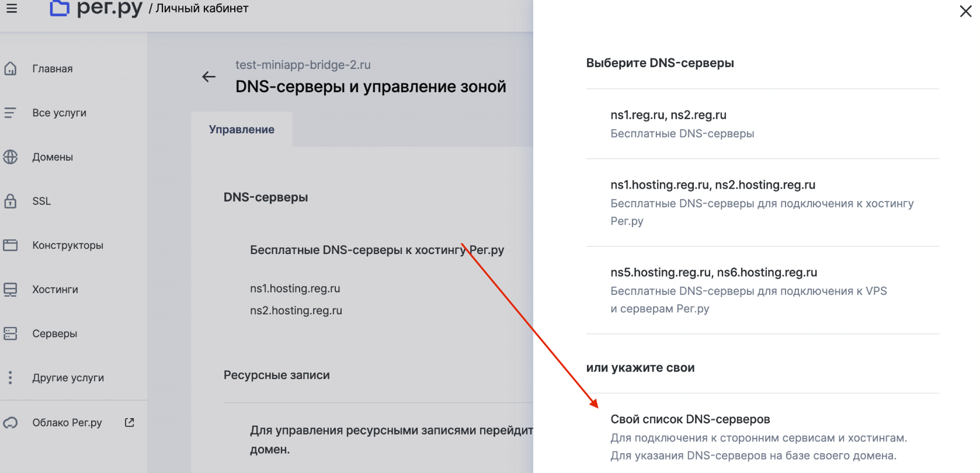Image resolution: width=980 pixels, height=473 pixels.
Task: Click the Рег.ру folder logo
Action: point(59,8)
